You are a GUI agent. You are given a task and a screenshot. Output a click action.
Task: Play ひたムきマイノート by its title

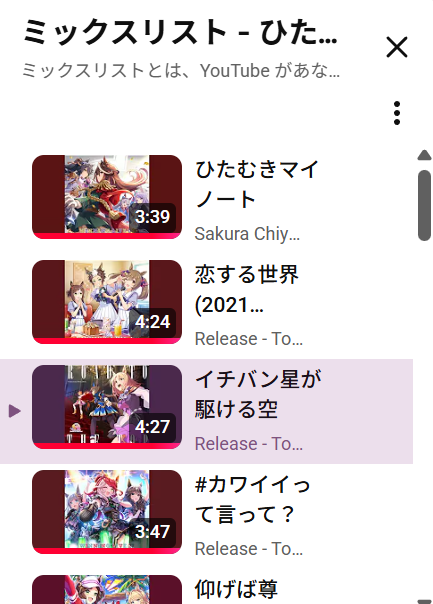[257, 185]
